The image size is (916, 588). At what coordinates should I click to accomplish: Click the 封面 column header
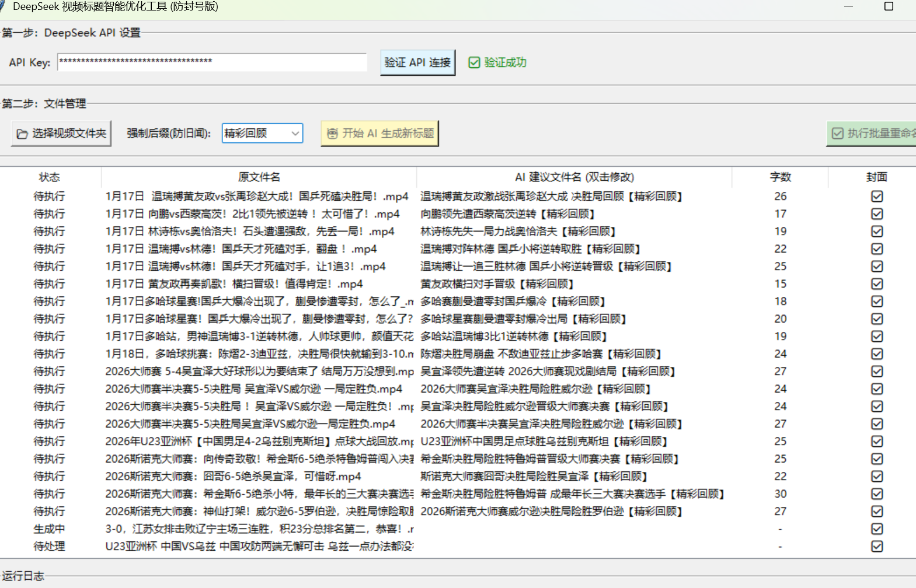(877, 177)
